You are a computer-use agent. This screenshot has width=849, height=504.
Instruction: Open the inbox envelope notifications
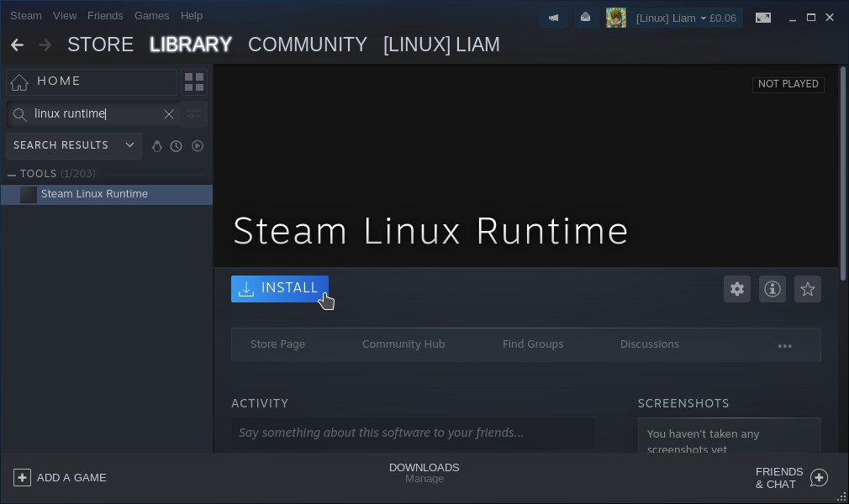click(585, 18)
